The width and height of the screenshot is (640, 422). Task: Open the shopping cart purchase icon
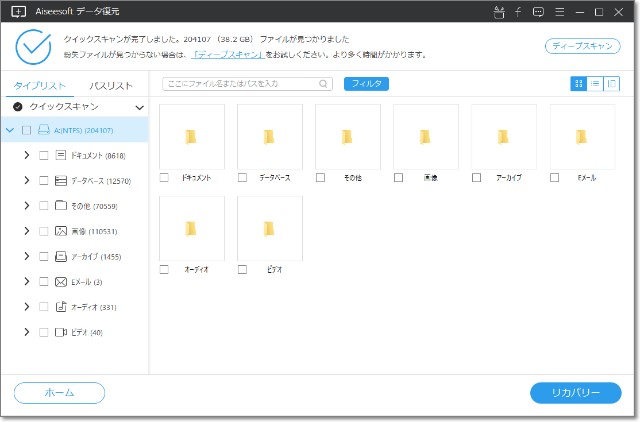tap(500, 12)
